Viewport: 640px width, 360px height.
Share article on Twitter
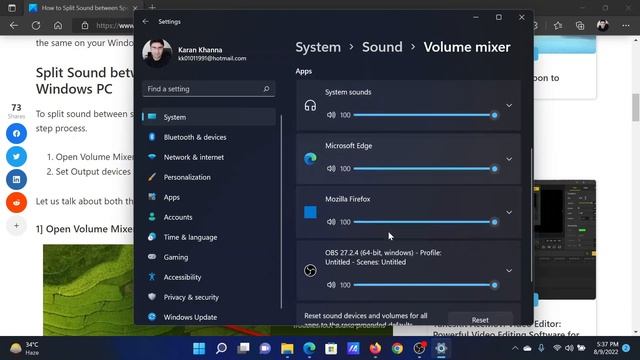[x=16, y=156]
